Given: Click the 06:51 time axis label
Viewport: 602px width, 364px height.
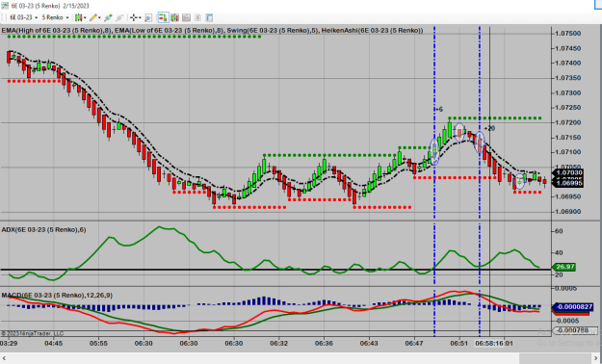Looking at the screenshot, I should point(459,343).
